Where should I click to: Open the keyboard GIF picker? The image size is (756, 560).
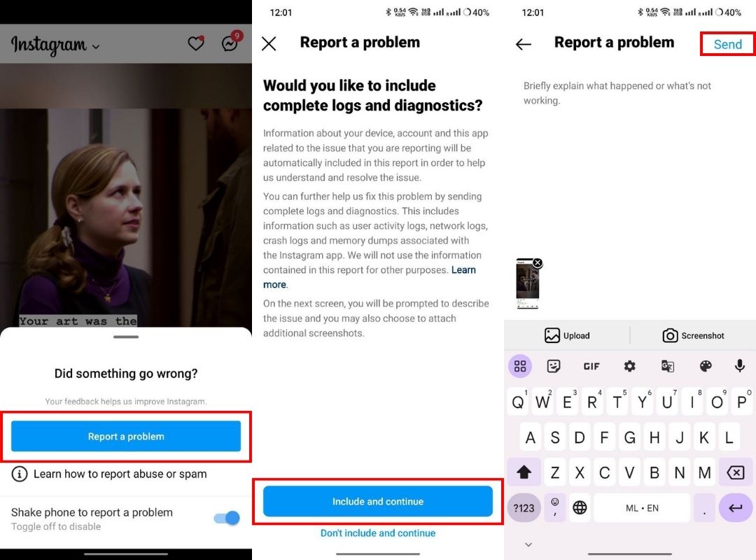click(591, 367)
